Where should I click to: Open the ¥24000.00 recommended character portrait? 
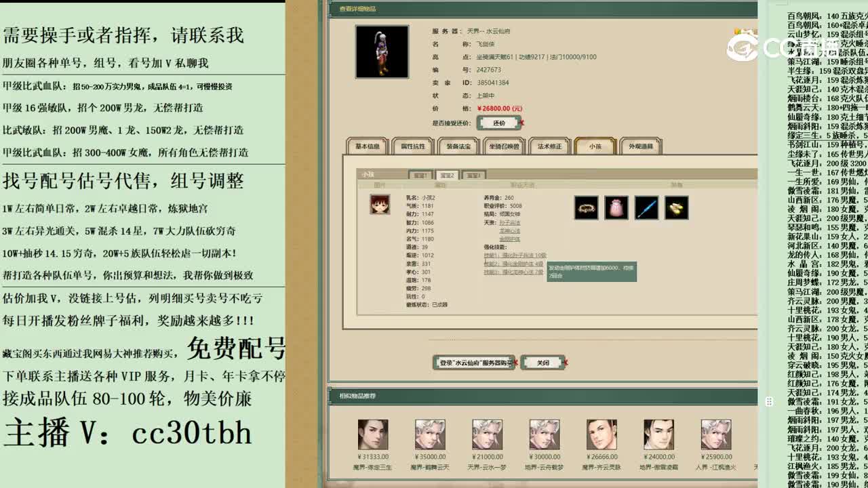(x=658, y=434)
